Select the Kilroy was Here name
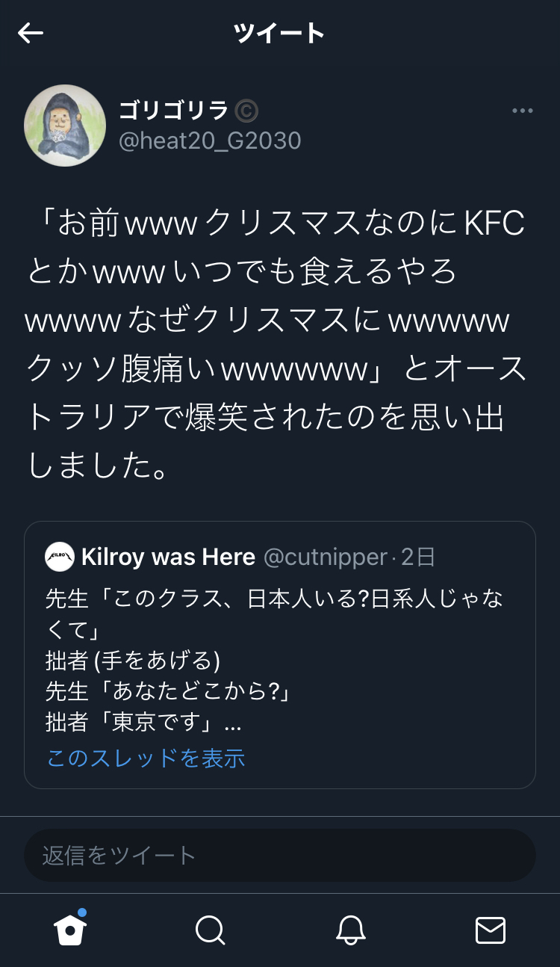Screen dimensions: 560x967 pos(168,557)
